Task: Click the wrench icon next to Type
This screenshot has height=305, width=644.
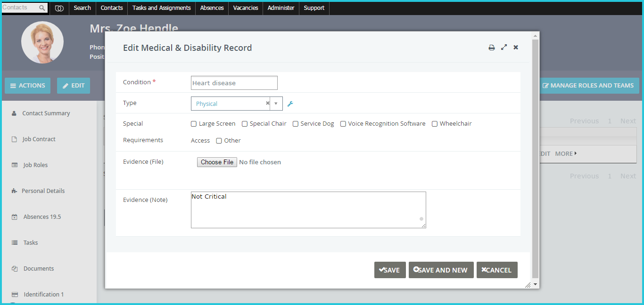Action: (x=290, y=104)
